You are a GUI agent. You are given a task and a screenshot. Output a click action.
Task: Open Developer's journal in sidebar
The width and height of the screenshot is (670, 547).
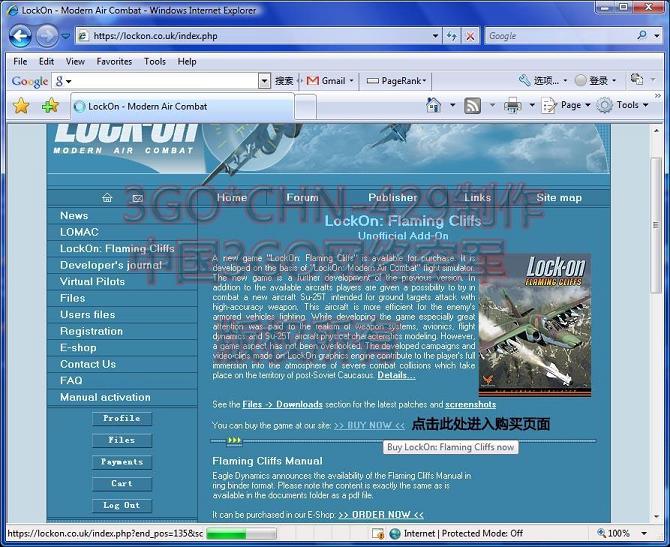point(111,265)
